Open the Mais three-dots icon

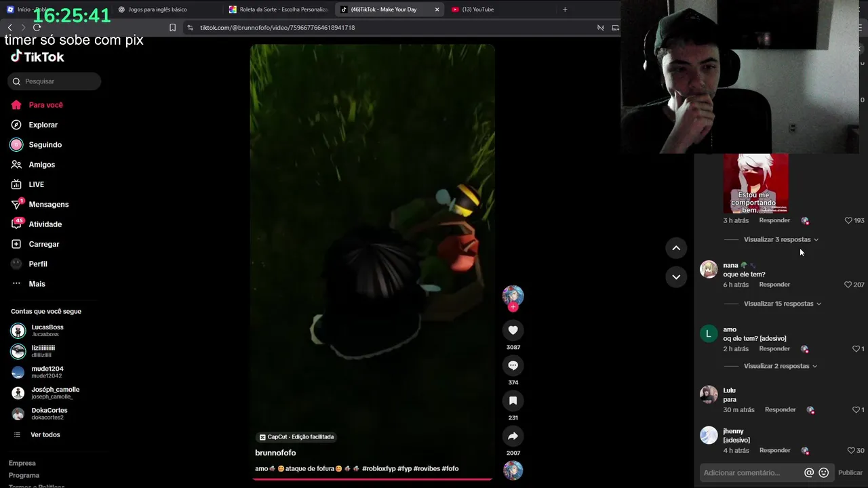point(16,284)
